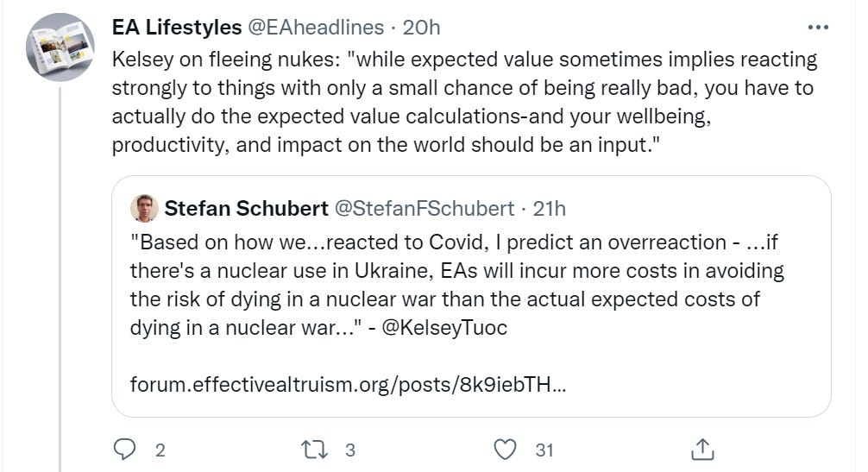Click the 20h tweet timestamp
Screen dimensions: 868x472
pyautogui.click(x=422, y=28)
